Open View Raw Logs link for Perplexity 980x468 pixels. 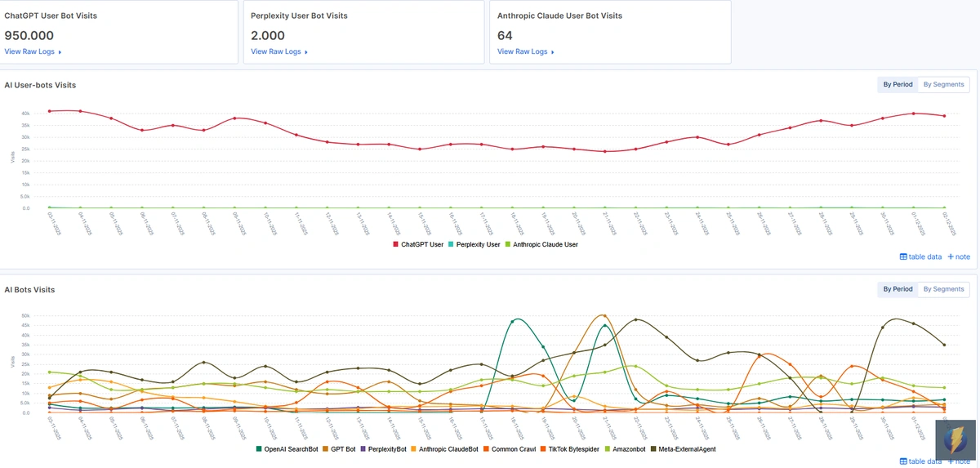click(276, 51)
